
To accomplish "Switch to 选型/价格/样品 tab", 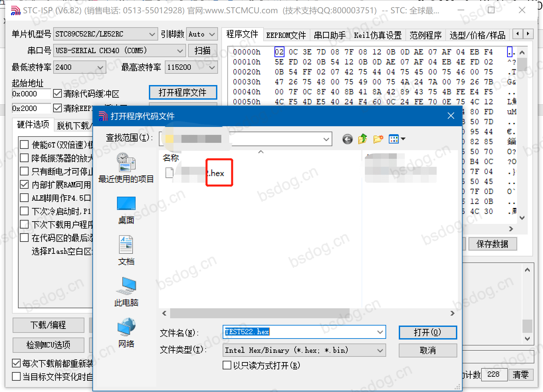I will coord(478,35).
